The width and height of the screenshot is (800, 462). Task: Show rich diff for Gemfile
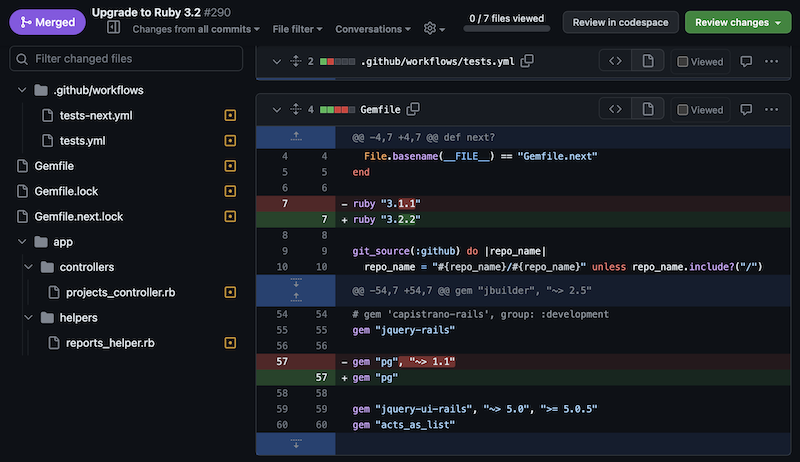click(x=647, y=109)
